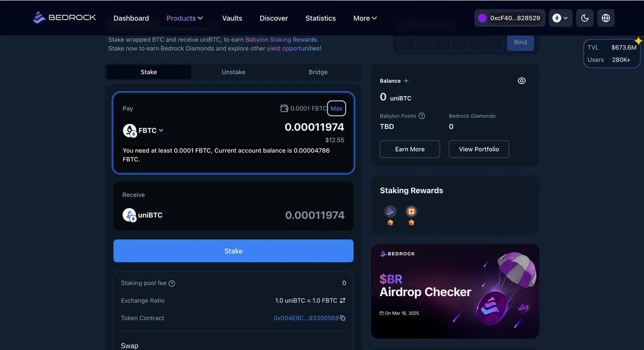
Task: Copy the token contract address
Action: tap(343, 318)
